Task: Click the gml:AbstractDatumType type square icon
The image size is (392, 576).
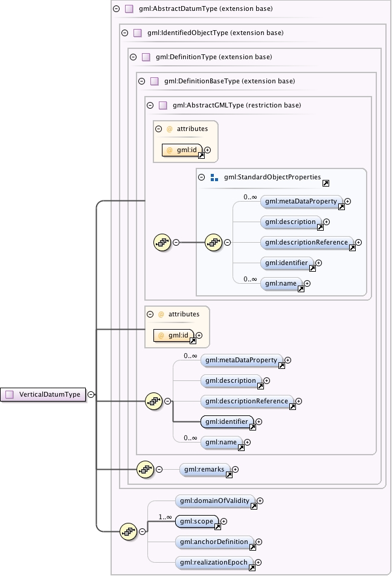Action: point(129,9)
